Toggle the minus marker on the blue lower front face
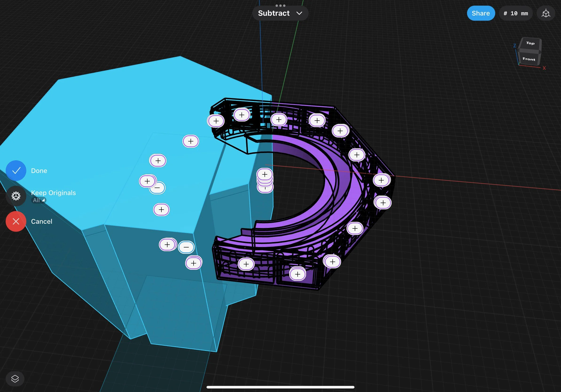This screenshot has width=561, height=392. (186, 247)
